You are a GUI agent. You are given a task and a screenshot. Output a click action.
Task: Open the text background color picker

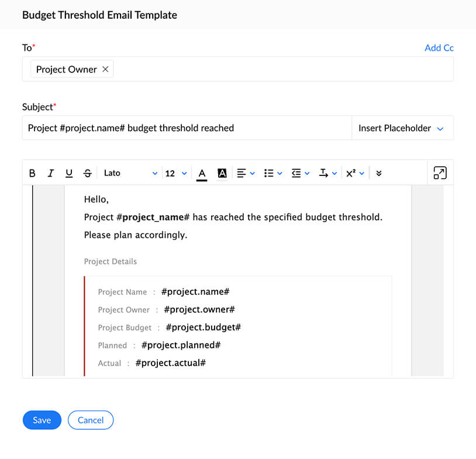point(222,173)
